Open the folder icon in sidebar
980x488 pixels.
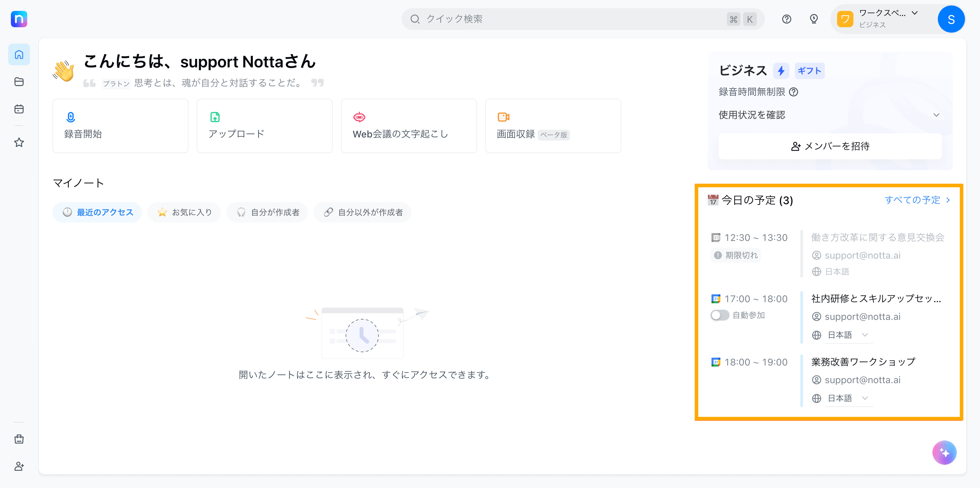coord(19,82)
